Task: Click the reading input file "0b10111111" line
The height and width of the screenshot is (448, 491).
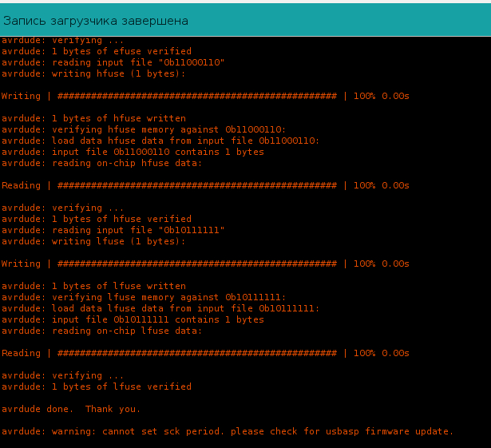Action: [113, 230]
